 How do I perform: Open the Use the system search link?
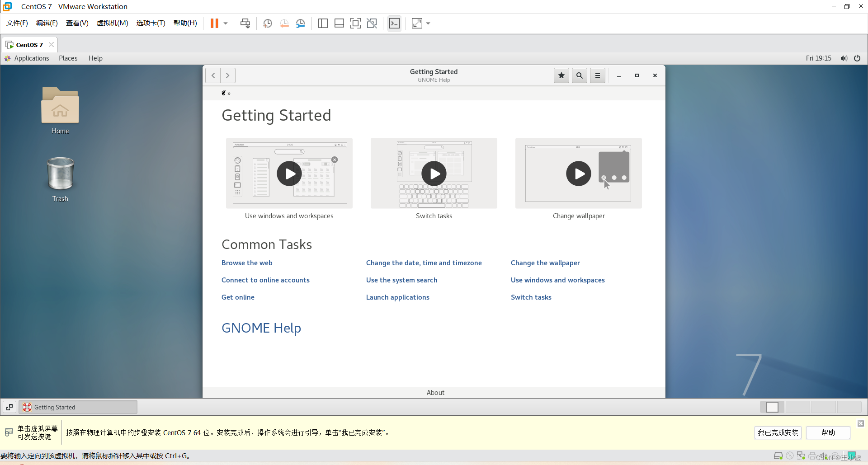point(402,280)
